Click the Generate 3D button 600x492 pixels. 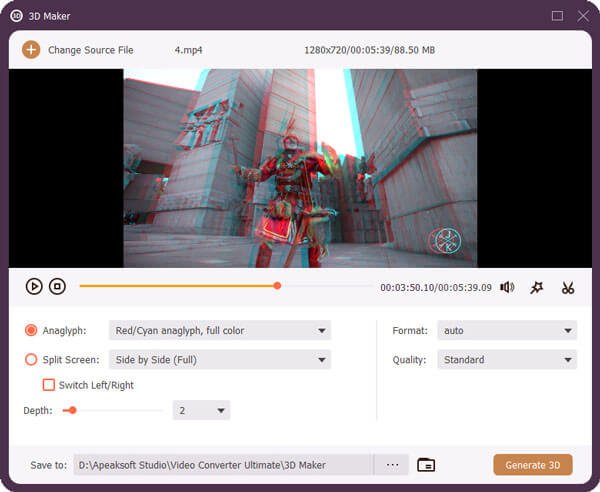pyautogui.click(x=533, y=465)
